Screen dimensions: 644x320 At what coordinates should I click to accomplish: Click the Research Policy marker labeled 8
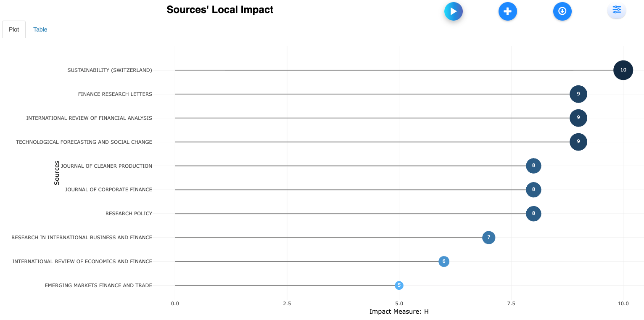point(533,214)
